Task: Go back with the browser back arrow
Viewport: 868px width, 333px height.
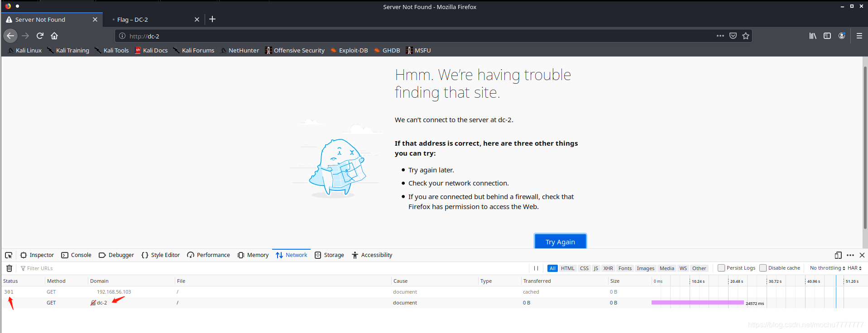Action: click(10, 36)
